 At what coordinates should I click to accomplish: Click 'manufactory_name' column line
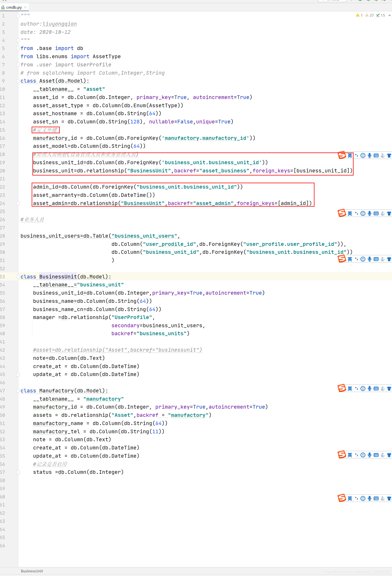[100, 423]
